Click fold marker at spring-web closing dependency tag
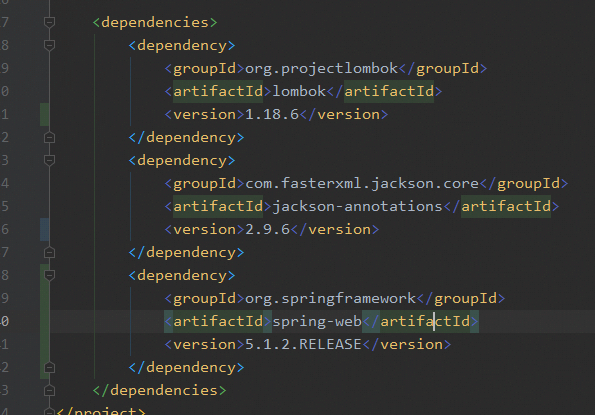The width and height of the screenshot is (595, 415). click(49, 368)
